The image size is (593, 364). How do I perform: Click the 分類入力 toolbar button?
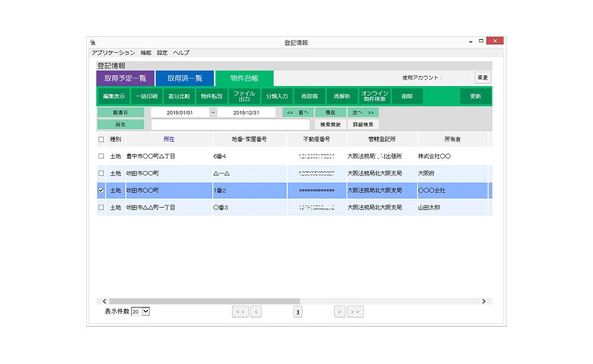point(277,96)
